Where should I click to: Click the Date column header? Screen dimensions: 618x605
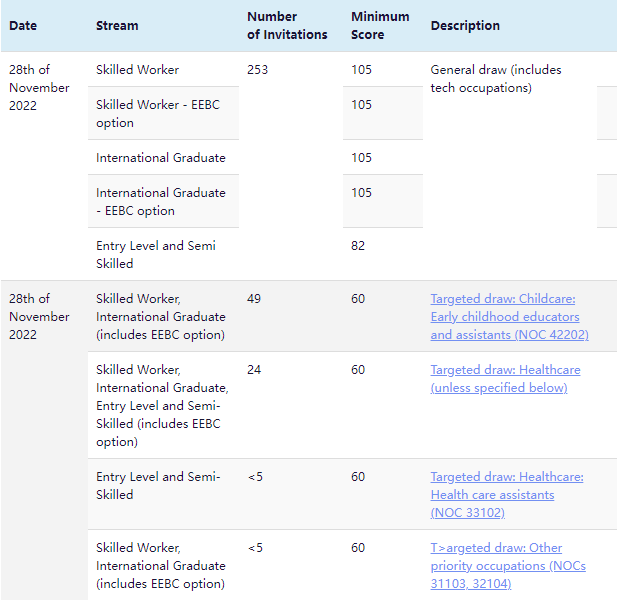[23, 25]
